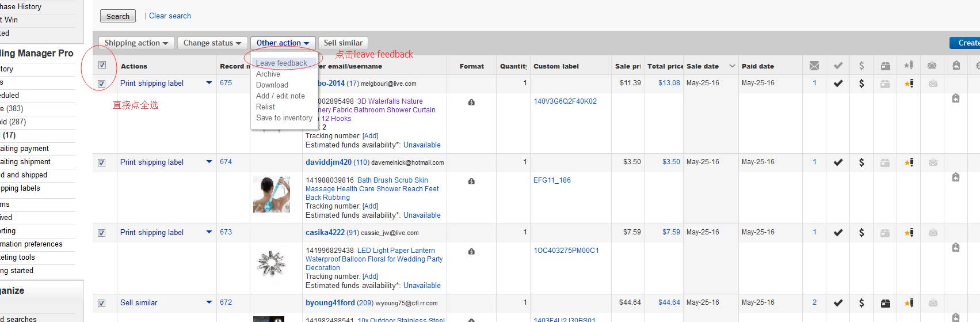Click the feedback received envelope header icon
The width and height of the screenshot is (980, 322).
coord(932,66)
